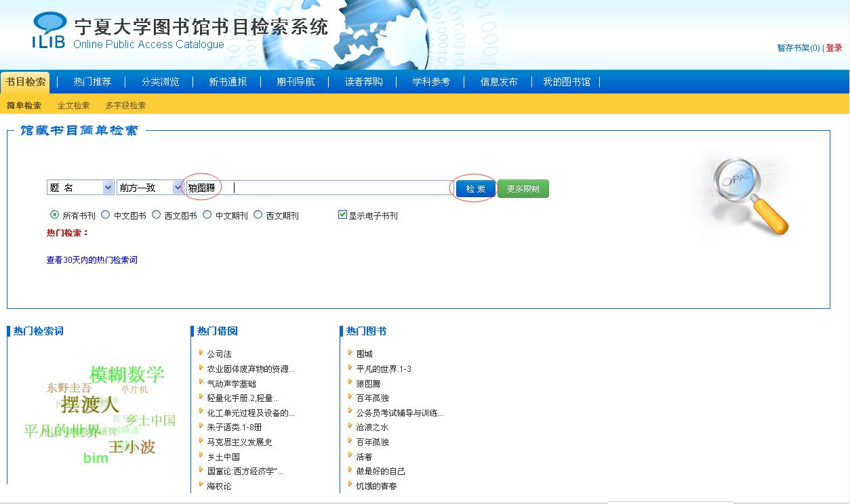Screen dimensions: 850x504
Task: Click the 平凡的世界.1-3 book link
Action: tap(384, 369)
